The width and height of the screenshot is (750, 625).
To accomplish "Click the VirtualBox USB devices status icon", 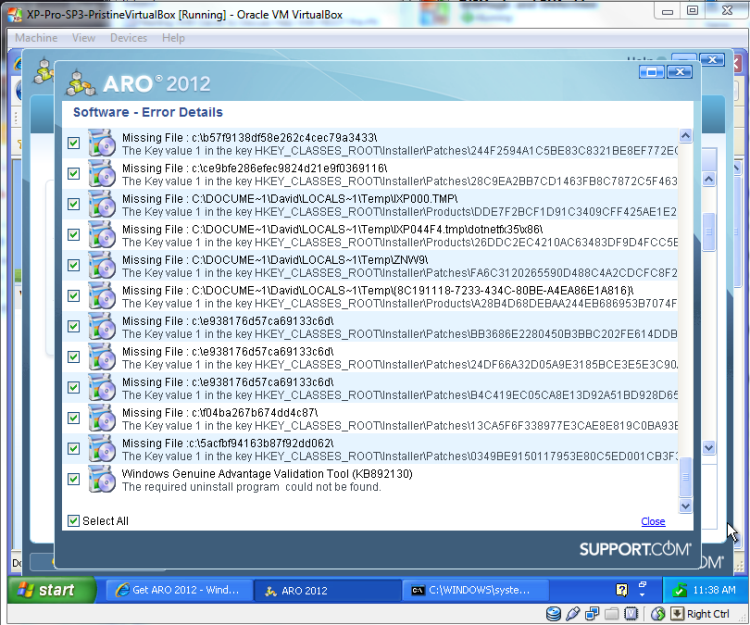I will click(x=573, y=614).
